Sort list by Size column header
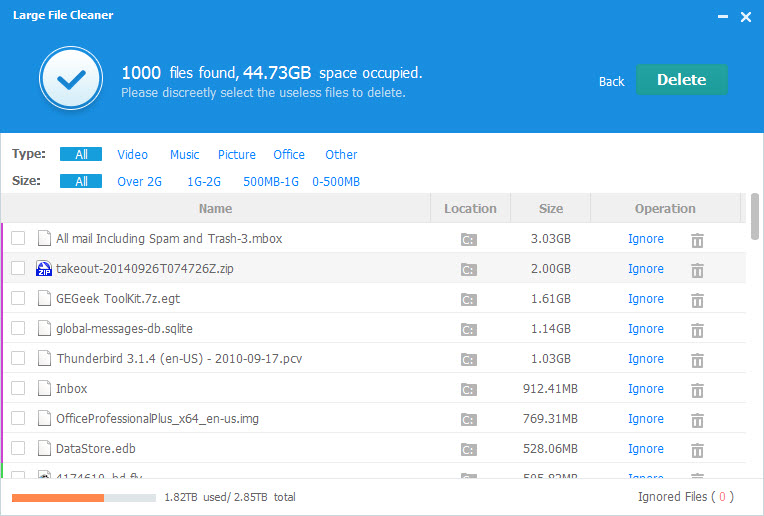 [551, 209]
